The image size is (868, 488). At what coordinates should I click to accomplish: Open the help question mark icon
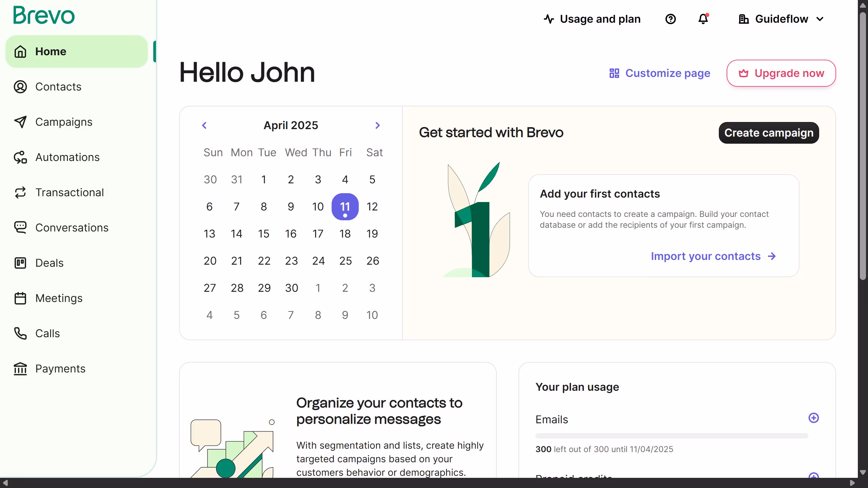coord(670,19)
